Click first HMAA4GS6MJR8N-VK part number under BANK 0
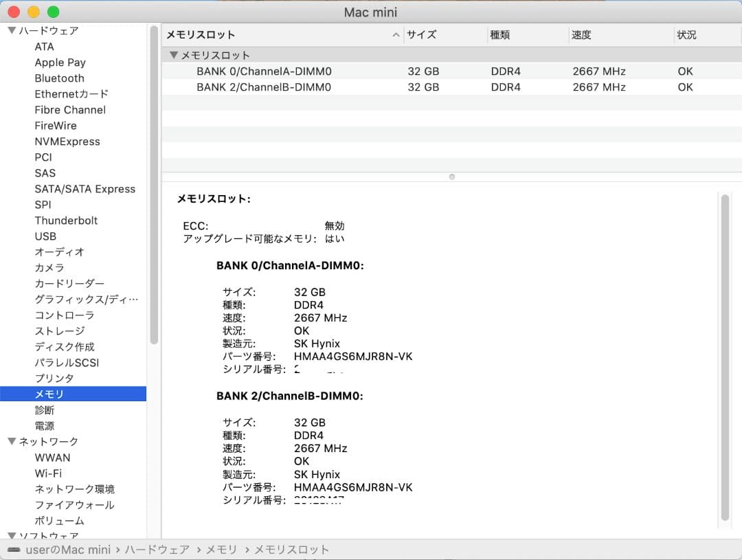This screenshot has height=560, width=742. (x=353, y=357)
